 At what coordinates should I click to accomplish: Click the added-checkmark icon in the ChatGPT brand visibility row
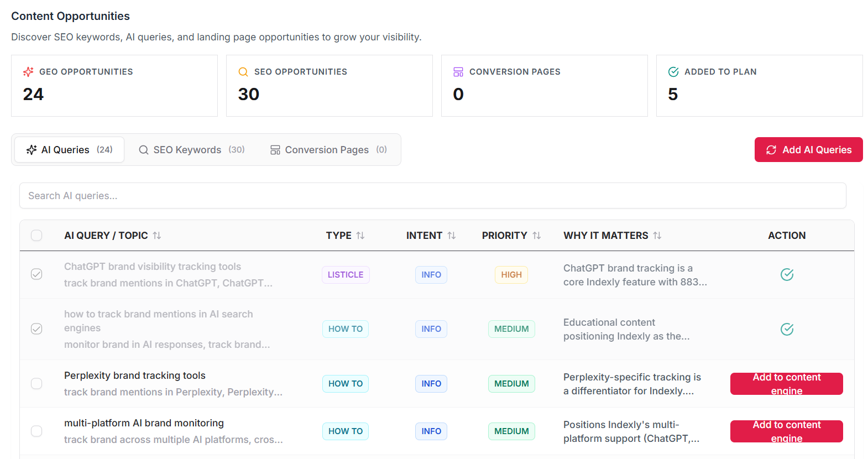787,274
